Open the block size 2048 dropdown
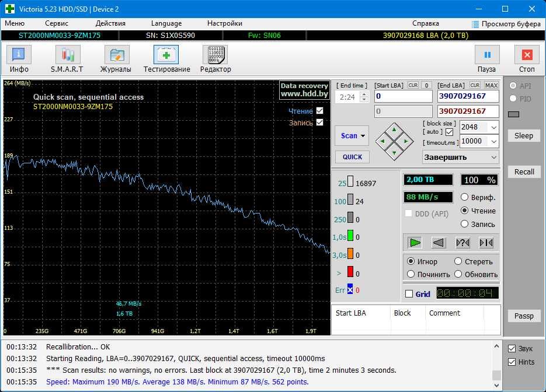 tap(494, 127)
